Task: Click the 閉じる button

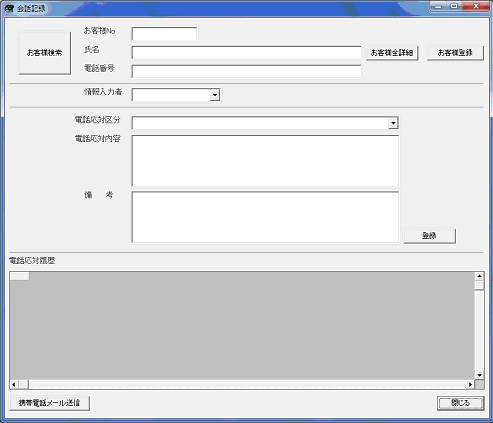Action: click(460, 403)
